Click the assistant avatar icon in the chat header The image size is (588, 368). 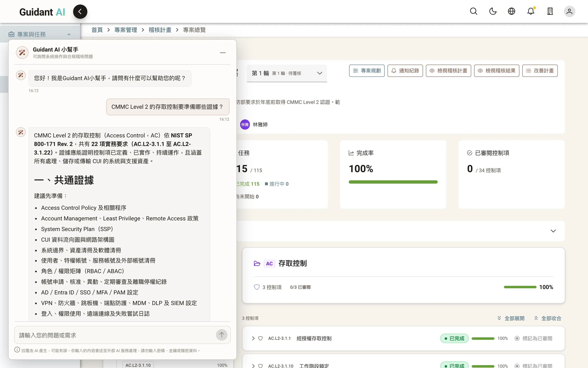(22, 53)
